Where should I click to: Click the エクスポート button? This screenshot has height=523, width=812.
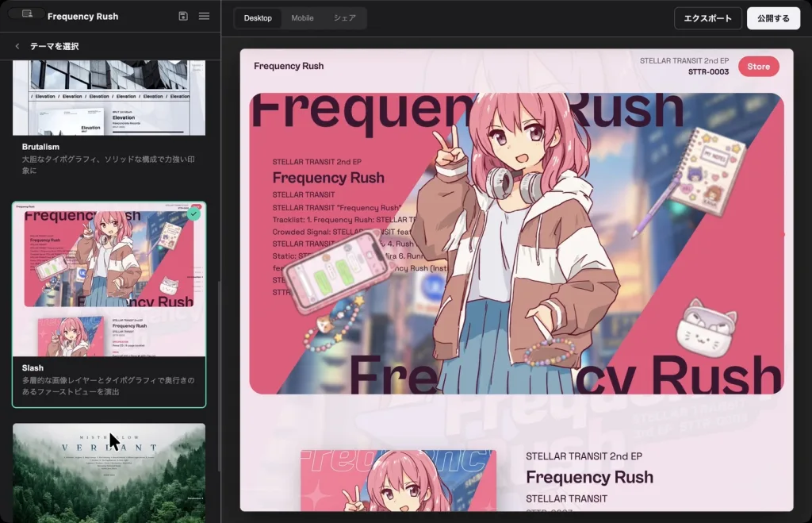[708, 18]
